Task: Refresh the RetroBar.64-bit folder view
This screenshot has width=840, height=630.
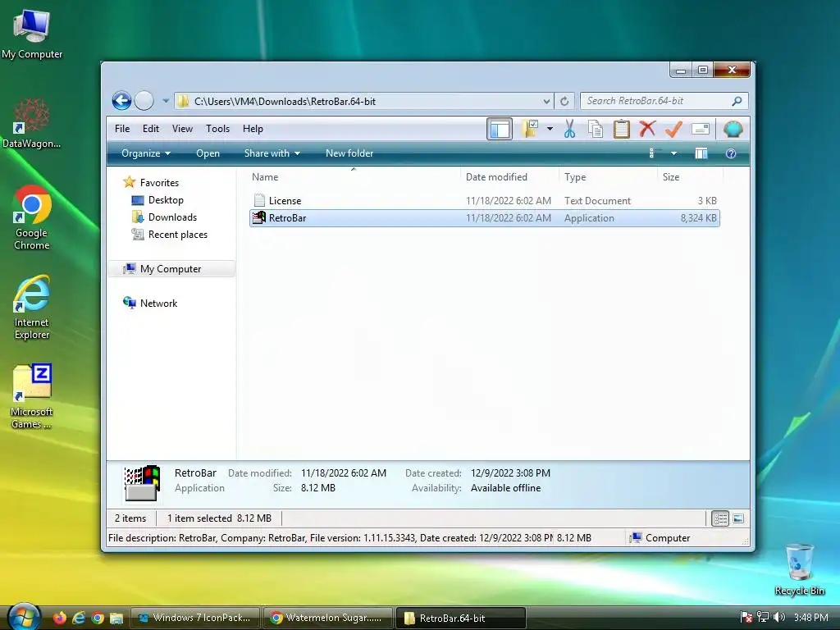Action: (x=564, y=101)
